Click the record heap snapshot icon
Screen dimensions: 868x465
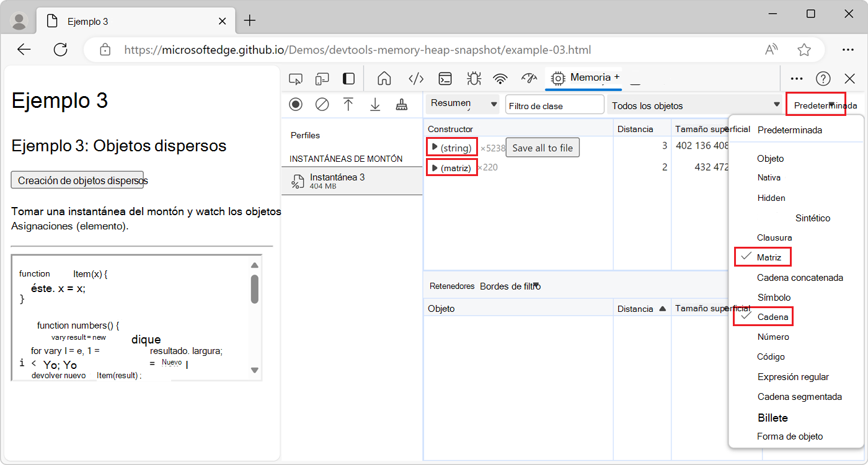296,105
